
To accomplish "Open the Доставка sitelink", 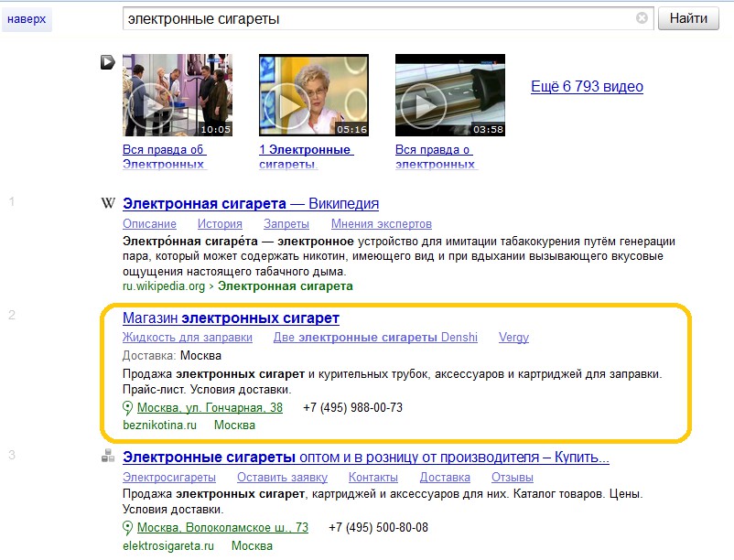I will point(445,478).
